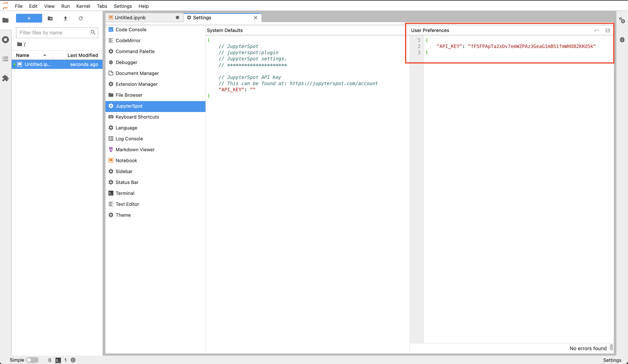Viewport: 628px width, 364px height.
Task: Open the Help menu
Action: pos(143,6)
